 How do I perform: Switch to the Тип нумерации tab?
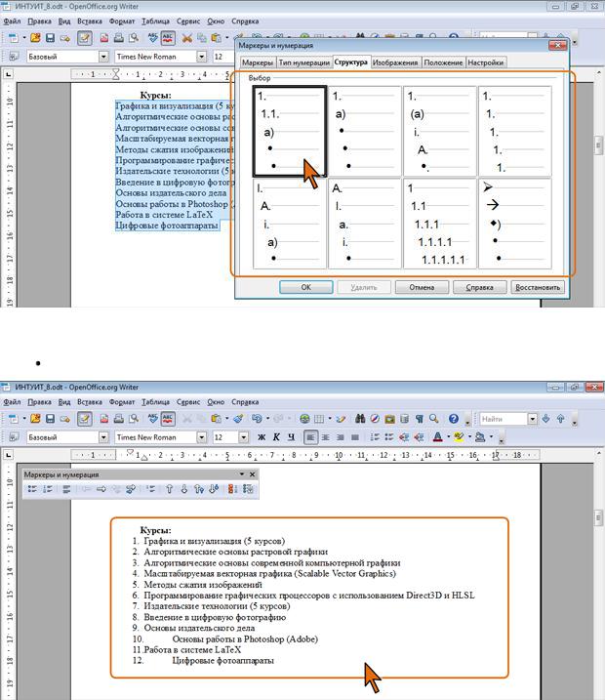coord(304,62)
